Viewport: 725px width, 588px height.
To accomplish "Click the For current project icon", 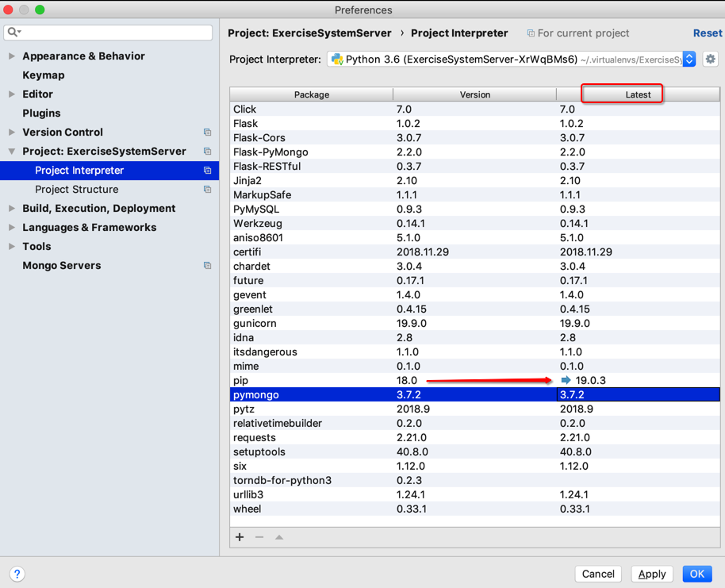I will (531, 33).
